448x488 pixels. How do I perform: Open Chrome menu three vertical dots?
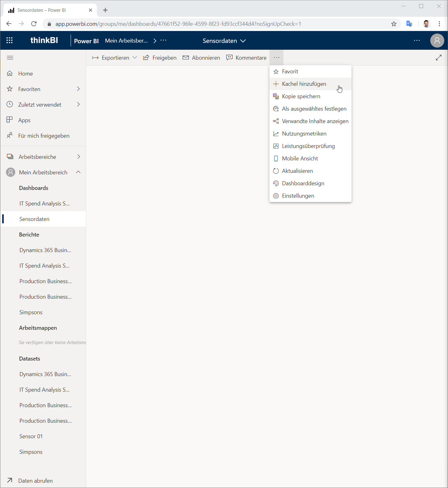[x=439, y=24]
